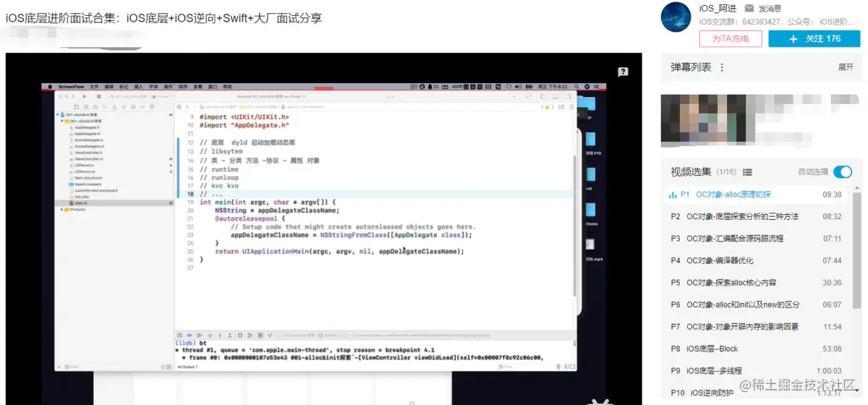Play P5 OC对象-探索alloc核心内容
Viewport: 868px width, 405px height.
pyautogui.click(x=757, y=282)
